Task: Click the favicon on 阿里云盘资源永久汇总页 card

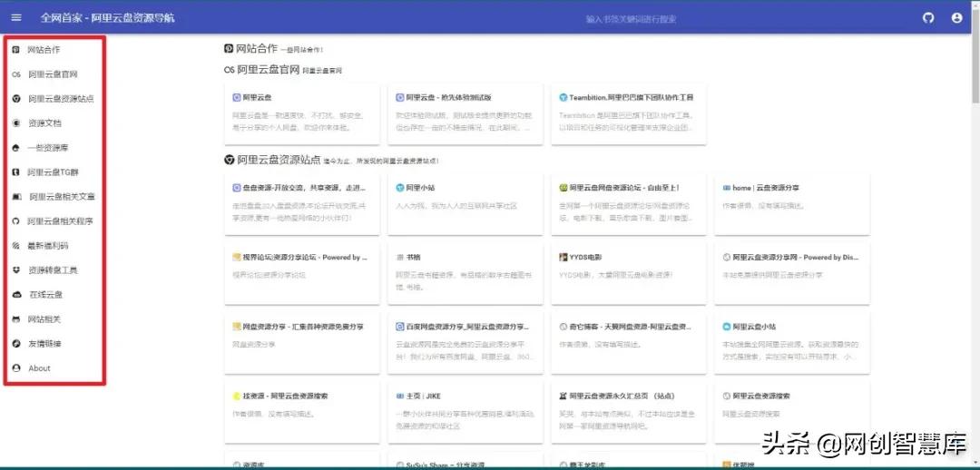Action: click(x=563, y=396)
